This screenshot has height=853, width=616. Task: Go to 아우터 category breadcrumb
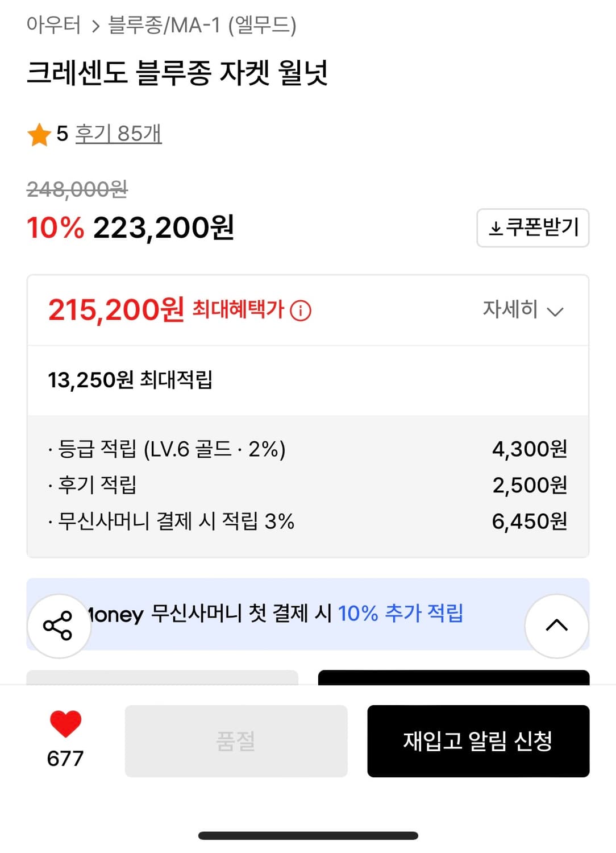pos(53,25)
